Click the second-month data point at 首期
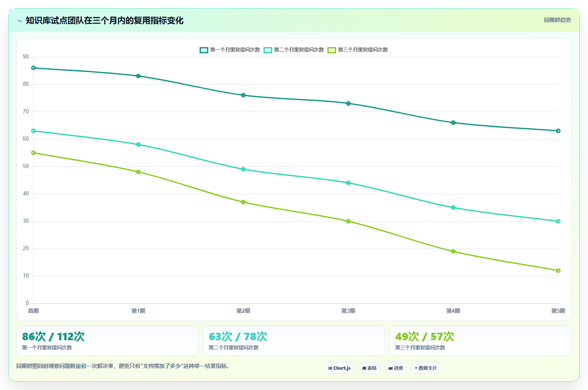Viewport: 588px width, 390px height. pos(34,131)
